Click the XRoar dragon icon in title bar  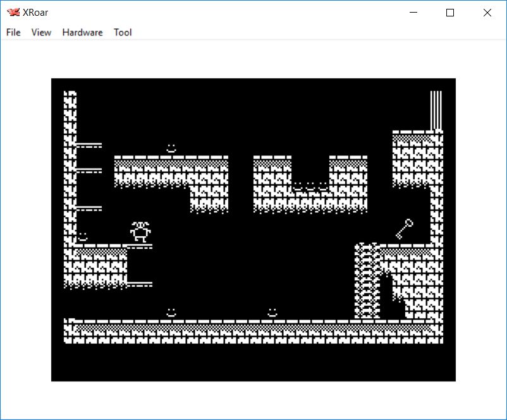pos(13,12)
